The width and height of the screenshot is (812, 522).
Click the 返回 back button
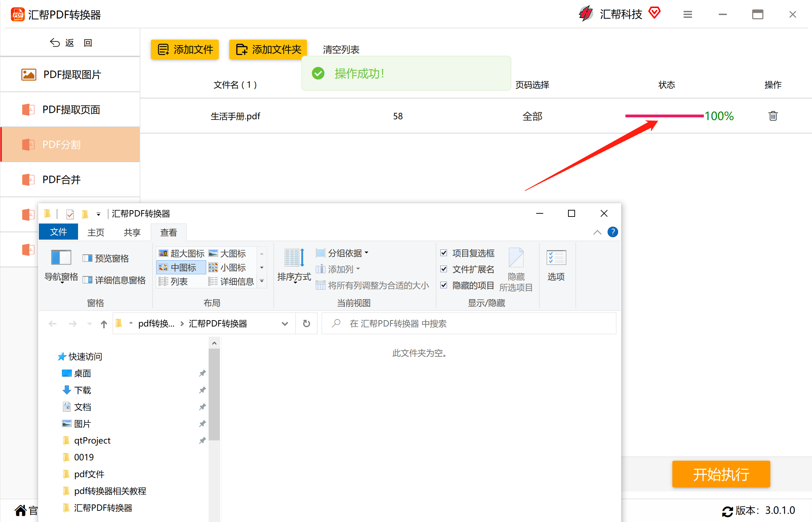click(x=71, y=43)
